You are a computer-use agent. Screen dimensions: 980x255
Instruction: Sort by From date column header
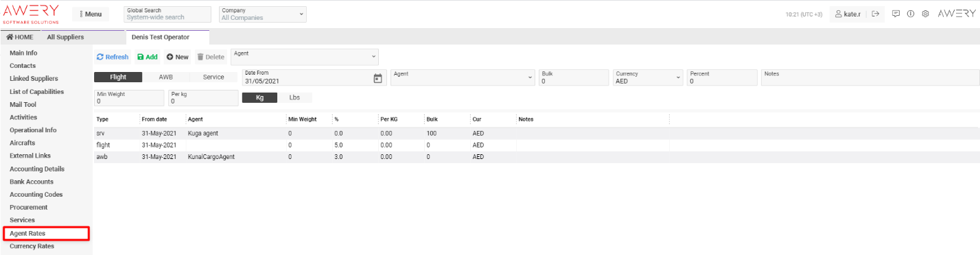tap(154, 119)
